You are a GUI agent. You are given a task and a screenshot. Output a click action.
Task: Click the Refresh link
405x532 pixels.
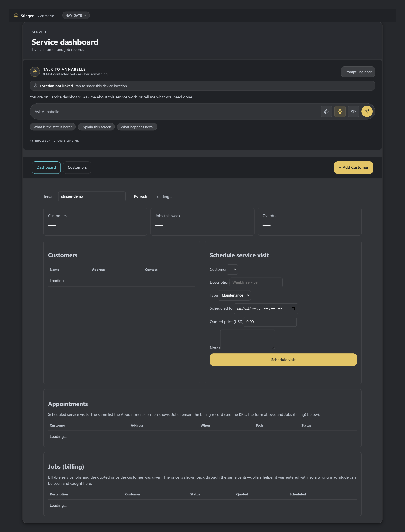(x=140, y=196)
